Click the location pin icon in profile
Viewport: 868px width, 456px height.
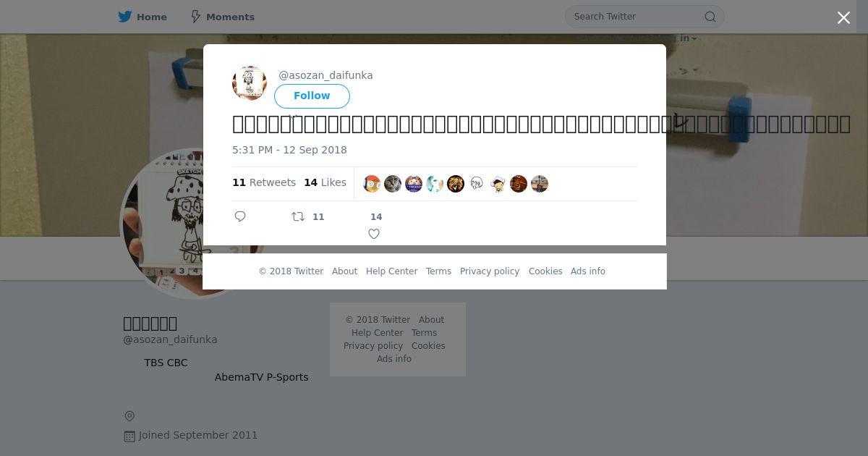tap(129, 416)
